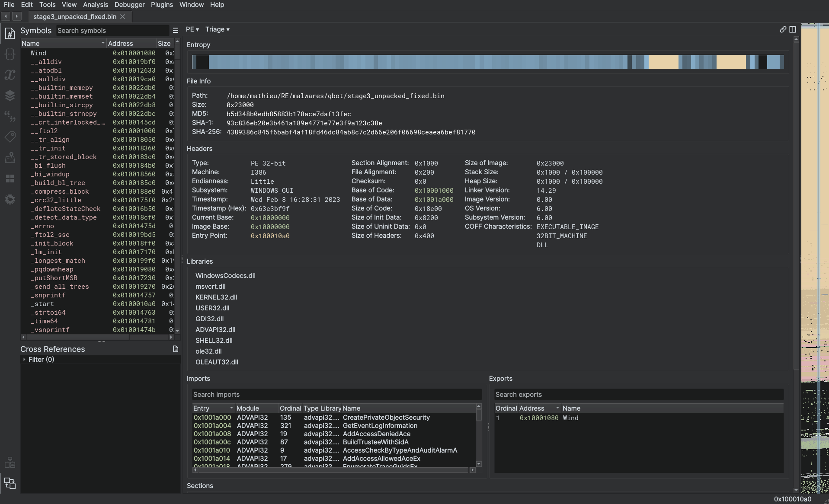The image size is (829, 504).
Task: Open the Strings quote-marks sidebar icon
Action: [x=10, y=116]
